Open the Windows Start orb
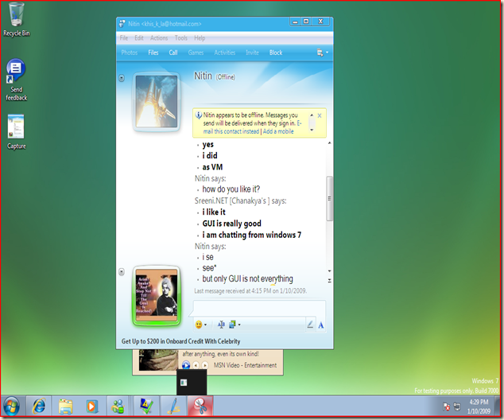This screenshot has width=504, height=420. tap(11, 406)
